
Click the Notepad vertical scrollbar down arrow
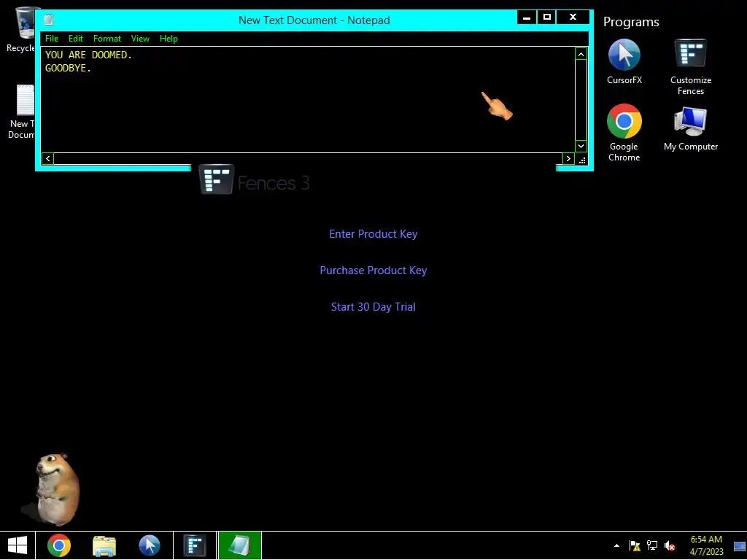[x=581, y=146]
